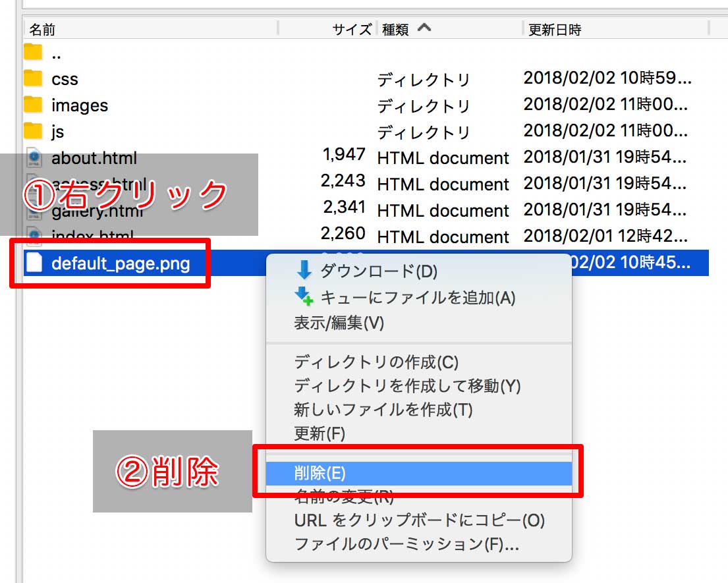The height and width of the screenshot is (583, 728).
Task: Click the parent directory folder icon
Action: (x=33, y=52)
